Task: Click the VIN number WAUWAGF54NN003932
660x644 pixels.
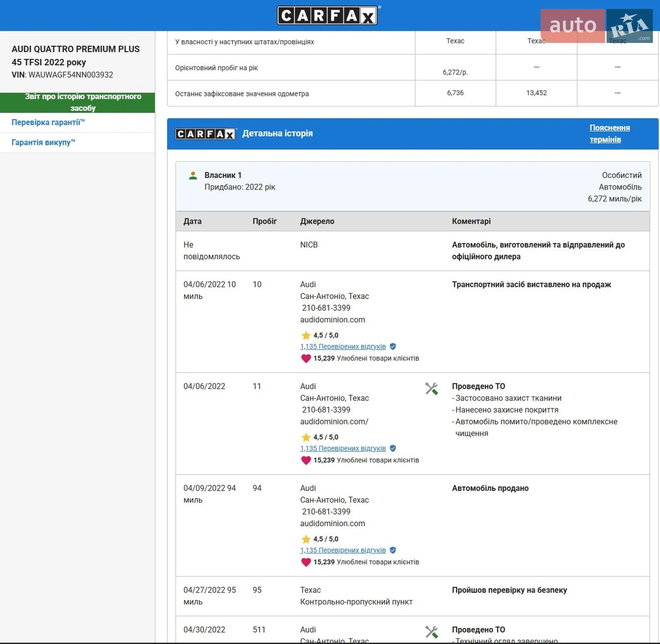Action: (71, 75)
